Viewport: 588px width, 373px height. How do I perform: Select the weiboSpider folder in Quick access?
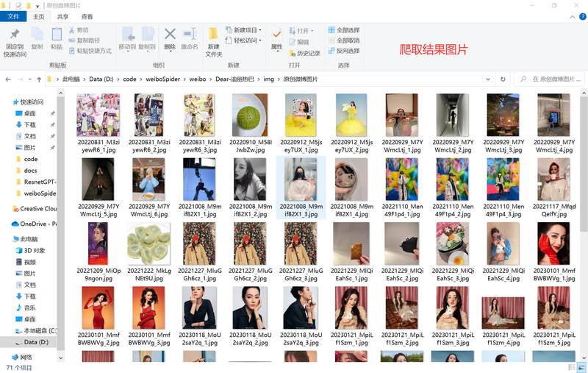(x=36, y=193)
